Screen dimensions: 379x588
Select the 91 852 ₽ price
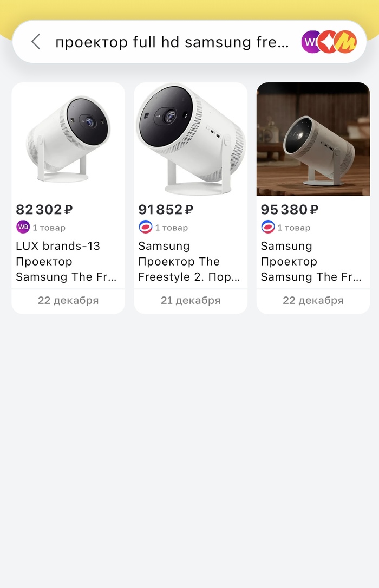pos(166,210)
